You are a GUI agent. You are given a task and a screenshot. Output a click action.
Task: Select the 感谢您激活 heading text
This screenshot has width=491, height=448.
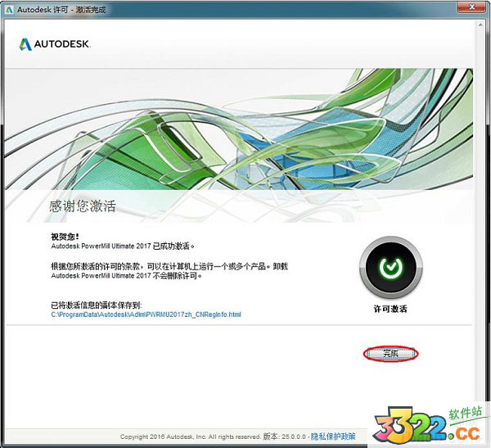pyautogui.click(x=83, y=206)
